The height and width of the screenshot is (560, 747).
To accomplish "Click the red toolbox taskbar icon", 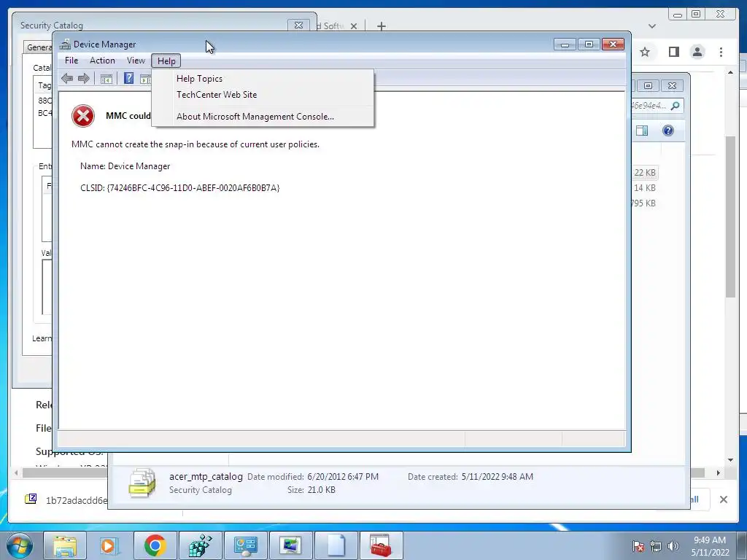I will 382,545.
